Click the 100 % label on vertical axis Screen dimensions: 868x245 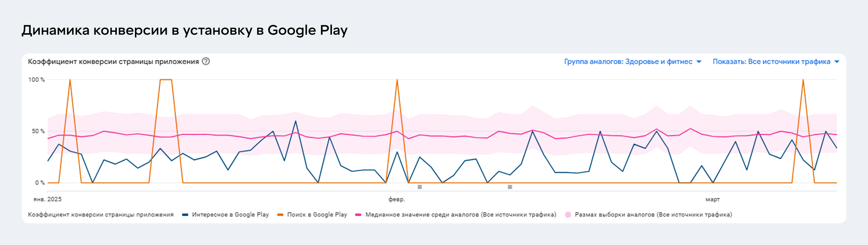click(x=37, y=79)
